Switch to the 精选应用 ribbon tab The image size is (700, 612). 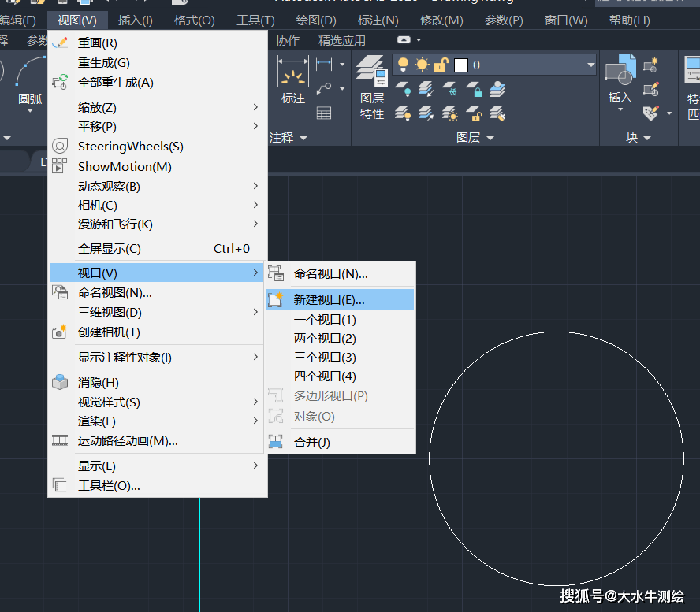(x=342, y=41)
